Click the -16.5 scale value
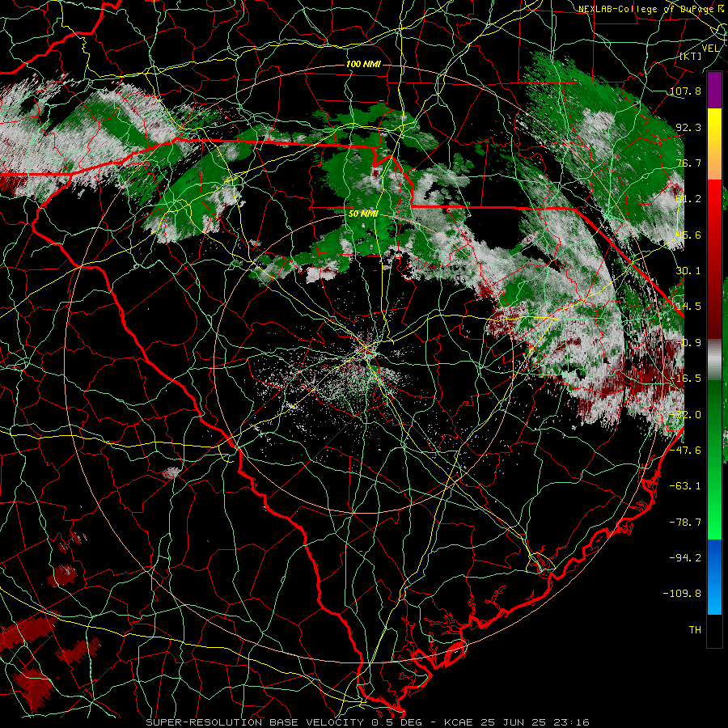 (x=685, y=379)
